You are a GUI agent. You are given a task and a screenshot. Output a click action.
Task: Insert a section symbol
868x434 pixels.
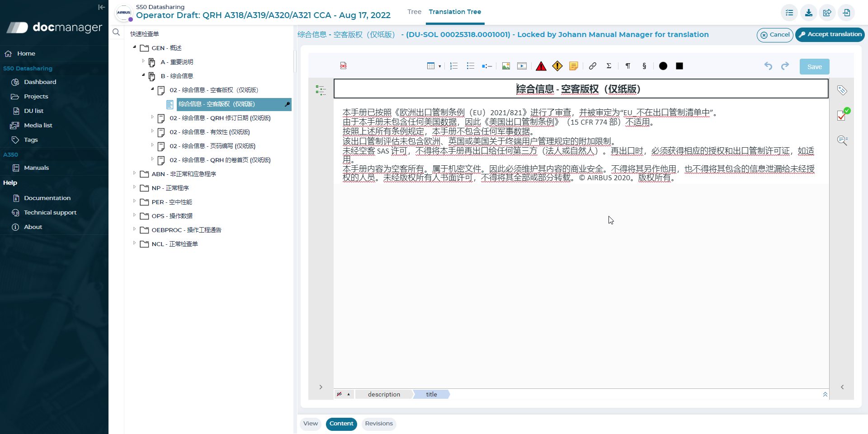644,66
